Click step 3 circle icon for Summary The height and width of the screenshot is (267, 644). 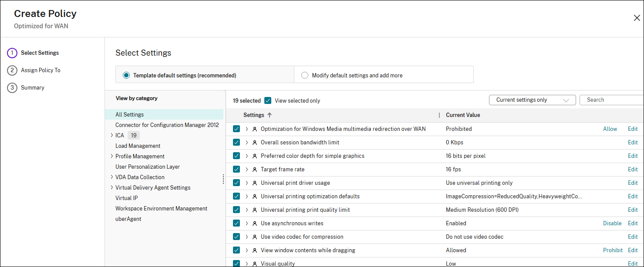pyautogui.click(x=12, y=88)
